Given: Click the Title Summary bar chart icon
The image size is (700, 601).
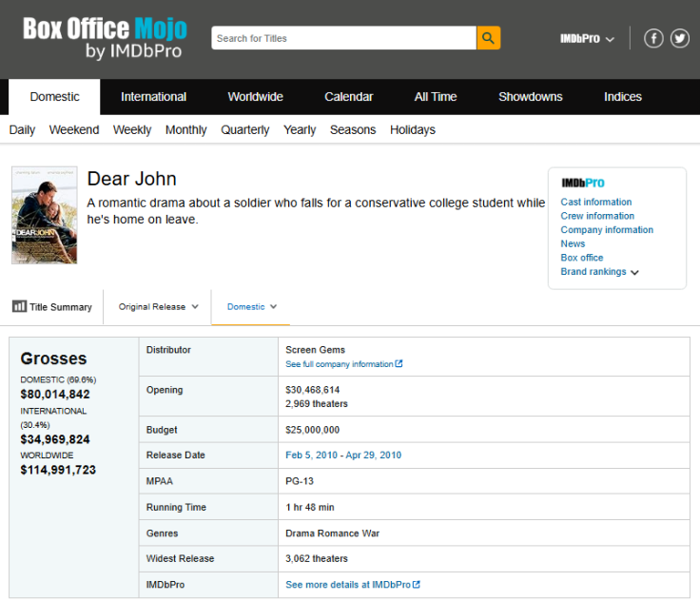Looking at the screenshot, I should point(19,306).
